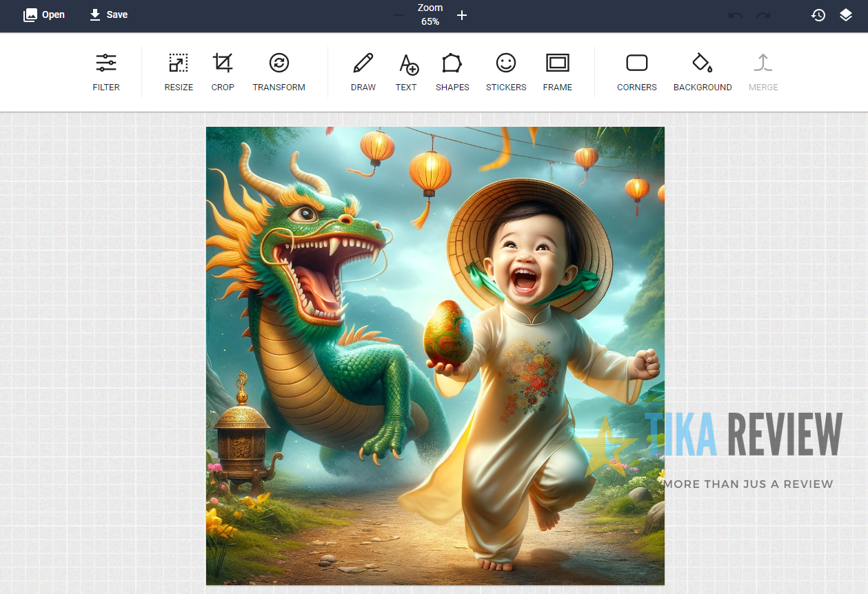Open the Shapes tool
The image size is (868, 594).
click(x=452, y=72)
